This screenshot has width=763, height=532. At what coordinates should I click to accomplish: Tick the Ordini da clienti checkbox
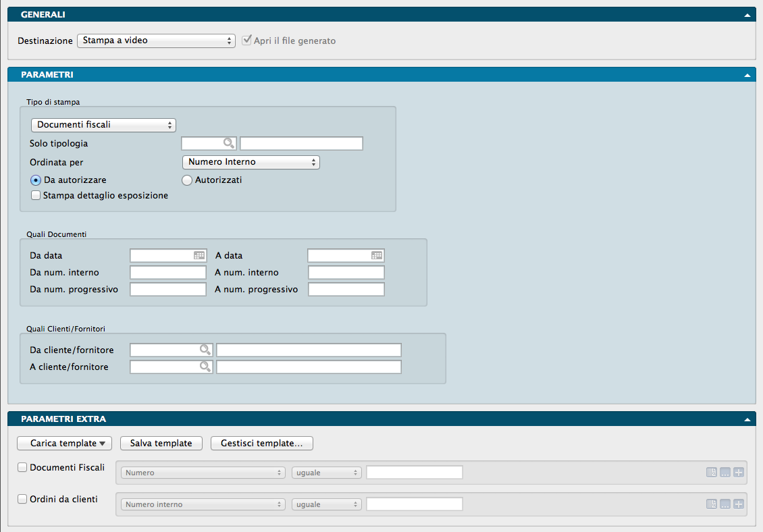pyautogui.click(x=22, y=499)
